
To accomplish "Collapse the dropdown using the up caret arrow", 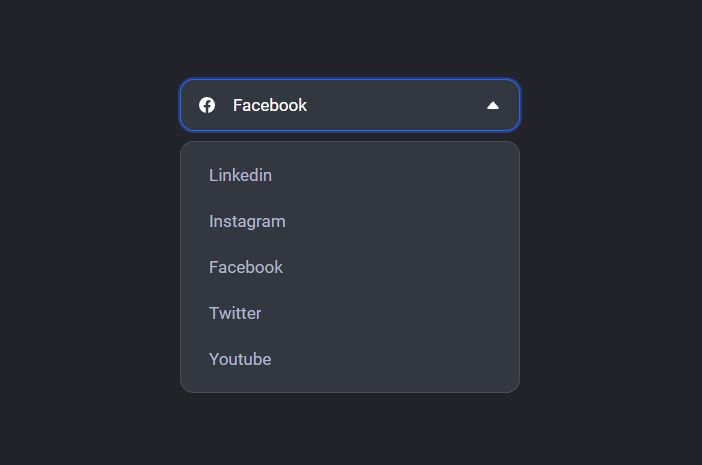I will pos(492,106).
